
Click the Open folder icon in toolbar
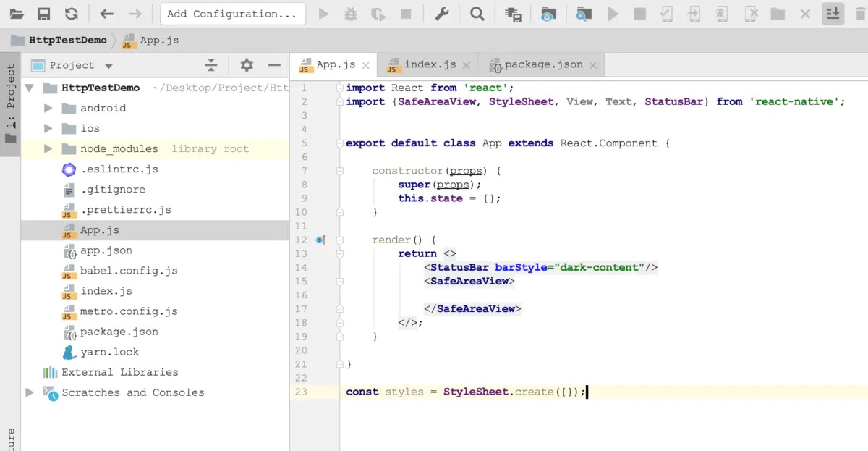point(16,14)
